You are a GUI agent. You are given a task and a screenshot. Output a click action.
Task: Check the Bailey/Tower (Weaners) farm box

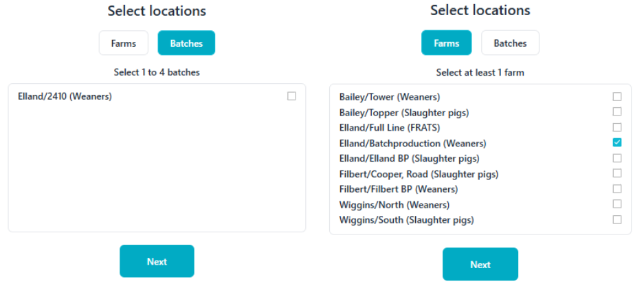click(617, 97)
